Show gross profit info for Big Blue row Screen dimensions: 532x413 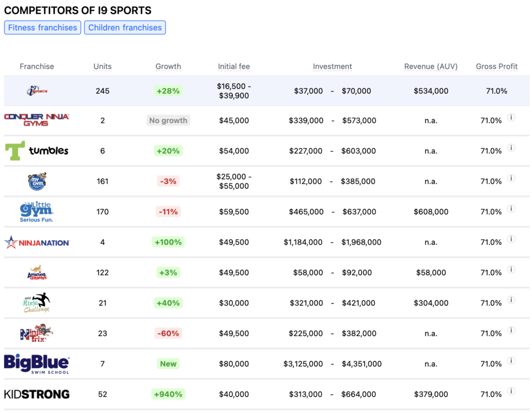tap(511, 360)
